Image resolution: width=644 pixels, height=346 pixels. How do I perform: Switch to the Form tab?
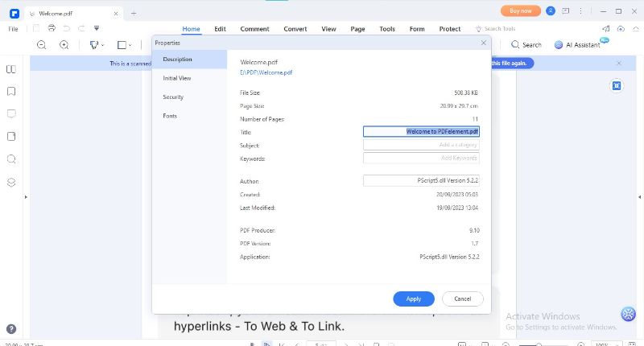[417, 29]
